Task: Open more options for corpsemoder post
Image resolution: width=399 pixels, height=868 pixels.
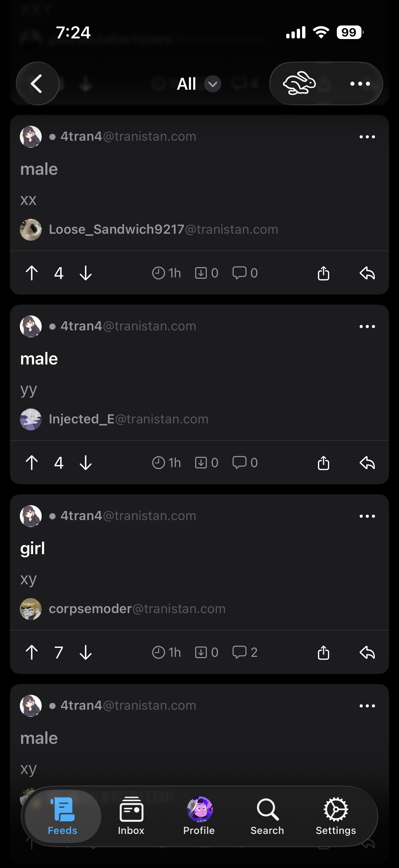Action: coord(367,516)
